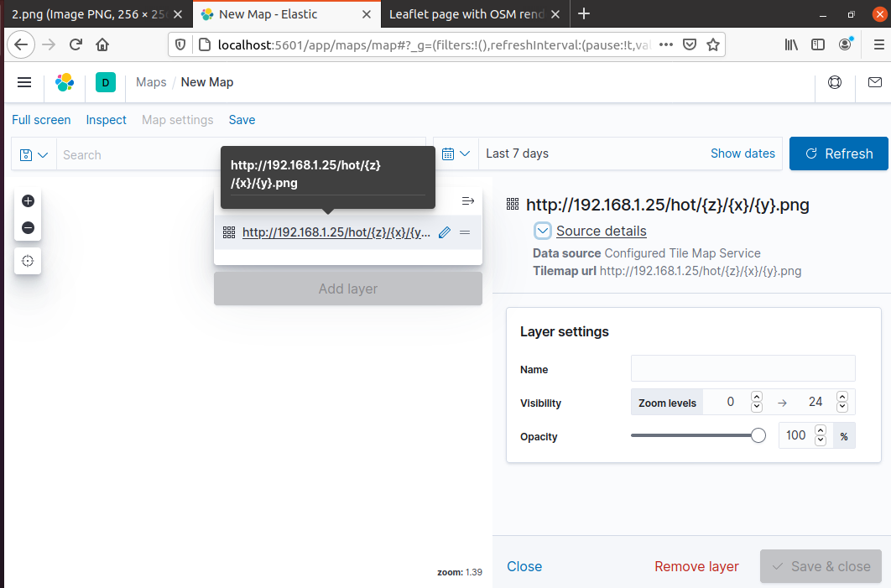Go back in browser history

point(21,44)
